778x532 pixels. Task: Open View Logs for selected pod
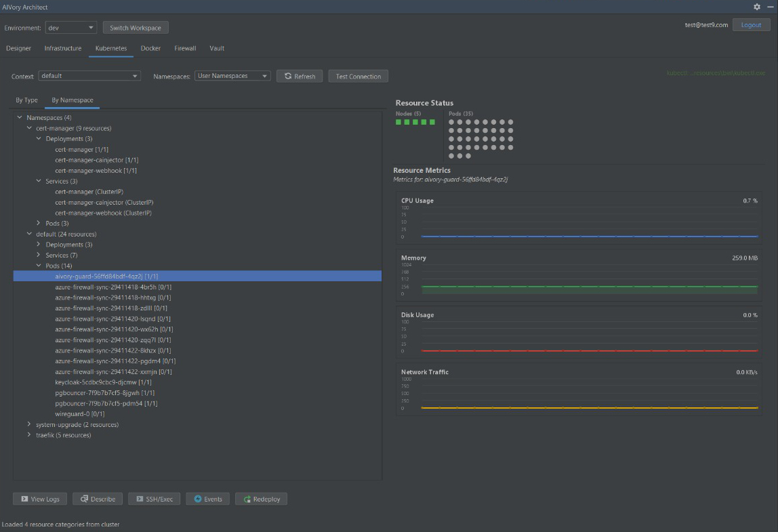coord(40,499)
